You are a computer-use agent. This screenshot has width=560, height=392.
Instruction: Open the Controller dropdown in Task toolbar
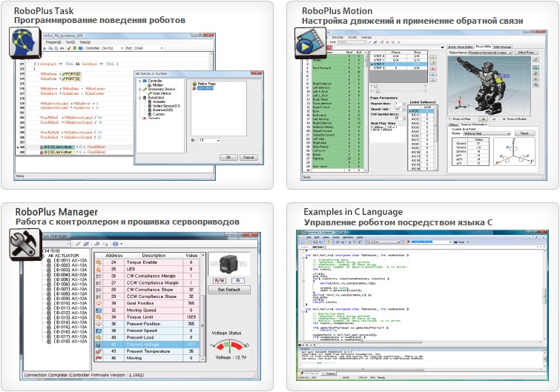coord(122,48)
